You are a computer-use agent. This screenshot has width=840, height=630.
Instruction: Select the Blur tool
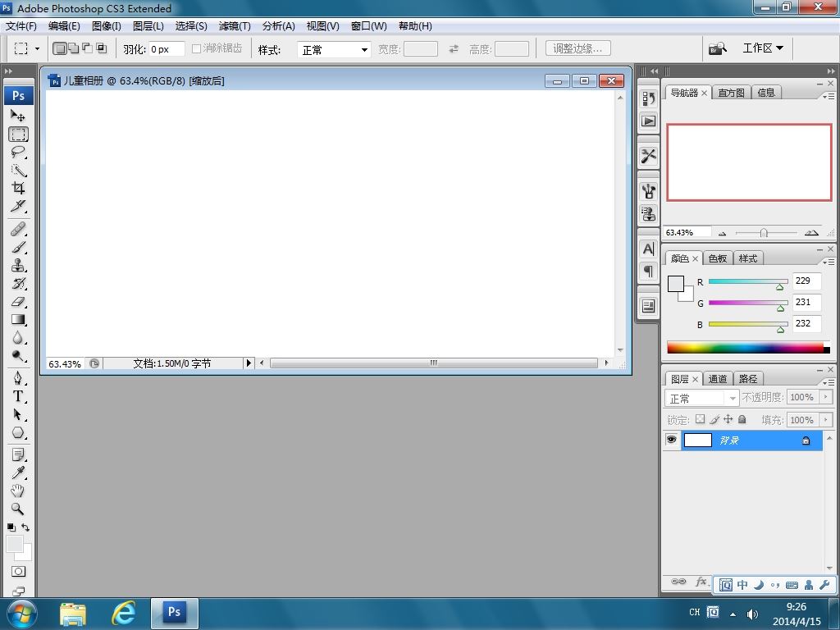pos(18,337)
